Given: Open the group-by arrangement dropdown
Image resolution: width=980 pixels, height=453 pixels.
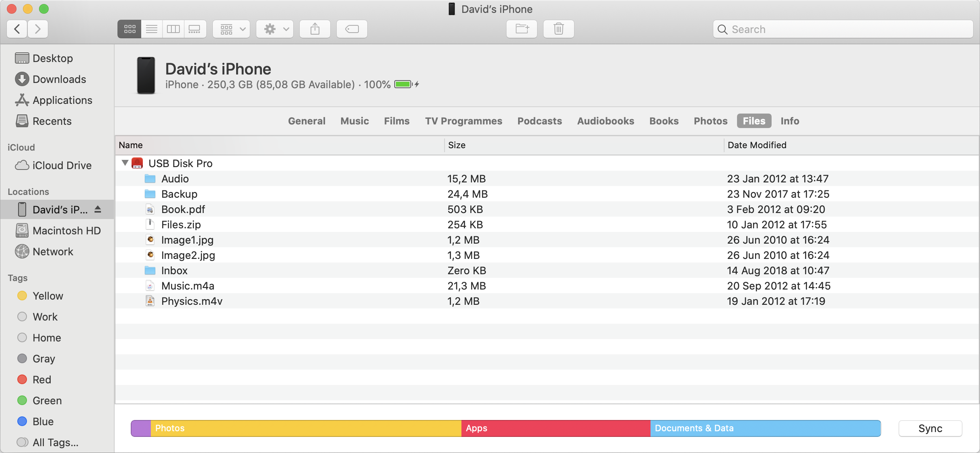Looking at the screenshot, I should coord(231,29).
